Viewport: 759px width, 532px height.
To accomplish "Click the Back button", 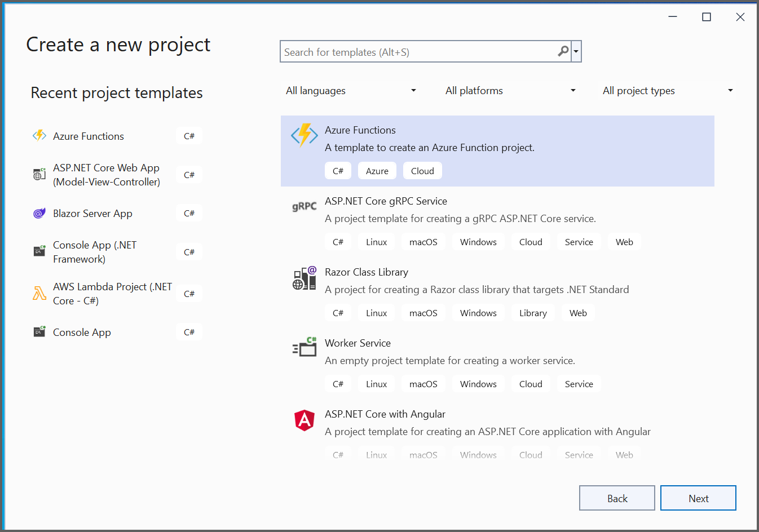I will click(616, 498).
